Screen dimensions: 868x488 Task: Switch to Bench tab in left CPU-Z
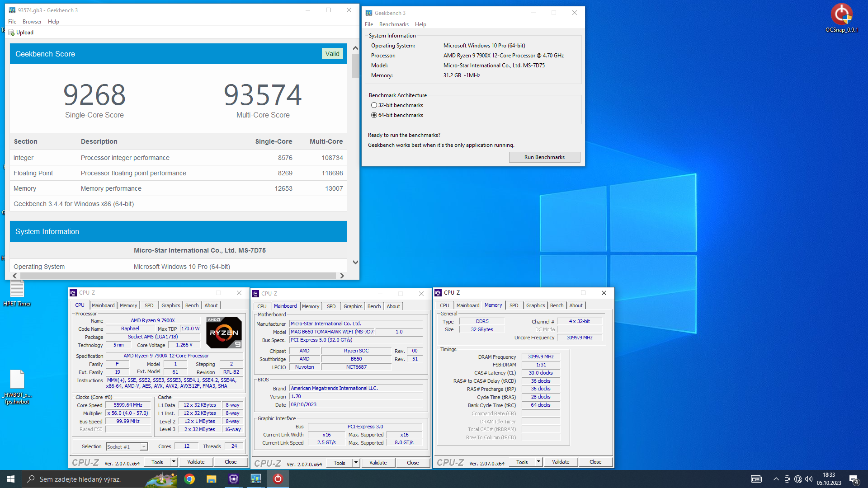[x=192, y=305]
